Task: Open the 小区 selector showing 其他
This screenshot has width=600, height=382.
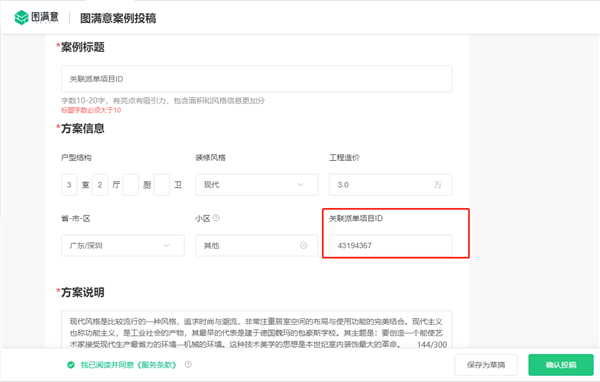Action: (x=256, y=245)
